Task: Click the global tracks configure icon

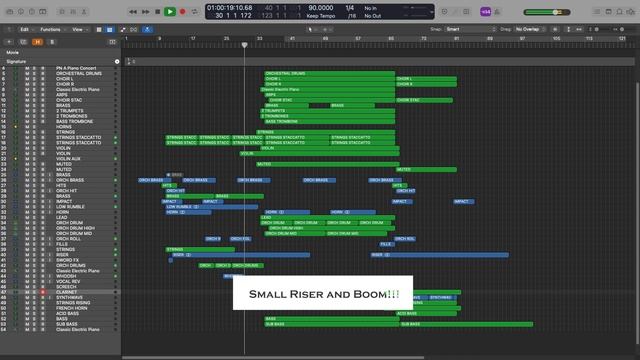Action: (112, 42)
